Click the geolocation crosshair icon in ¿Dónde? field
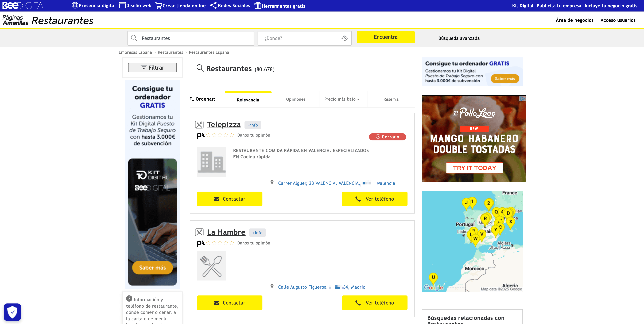The height and width of the screenshot is (324, 644). click(344, 38)
